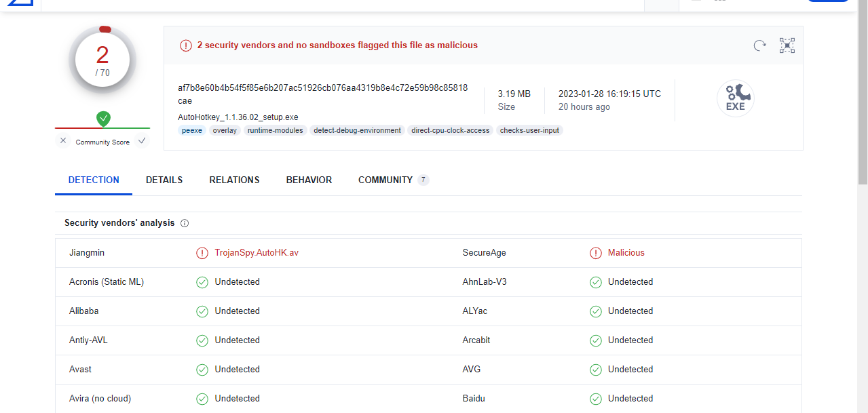Click the Acronis (Static ML) vendor name
Viewport: 868px width, 413px height.
click(107, 281)
